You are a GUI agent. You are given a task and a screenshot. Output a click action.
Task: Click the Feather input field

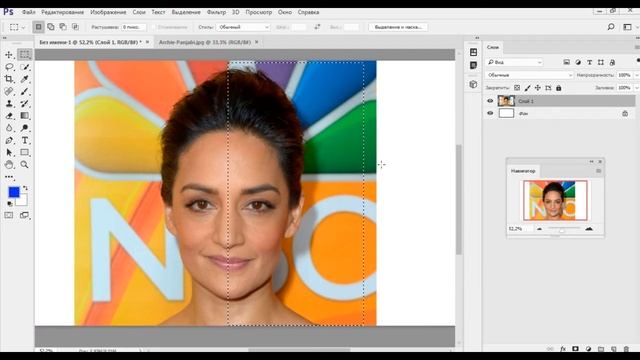pyautogui.click(x=133, y=27)
